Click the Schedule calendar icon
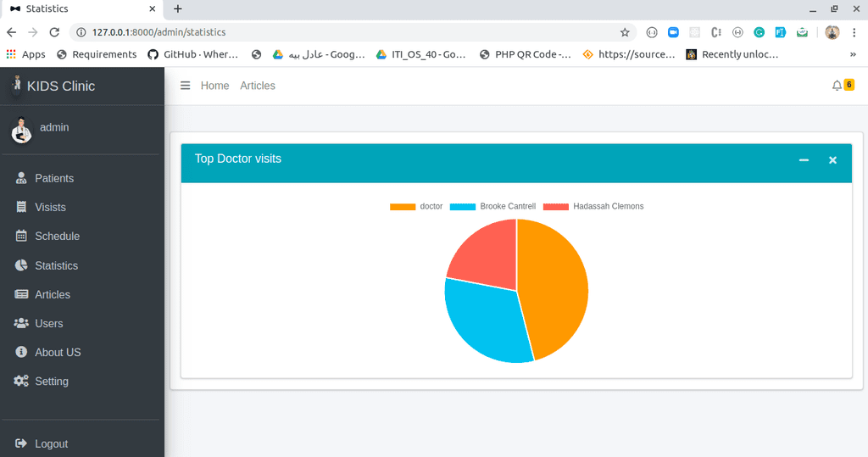This screenshot has width=868, height=457. pos(21,236)
